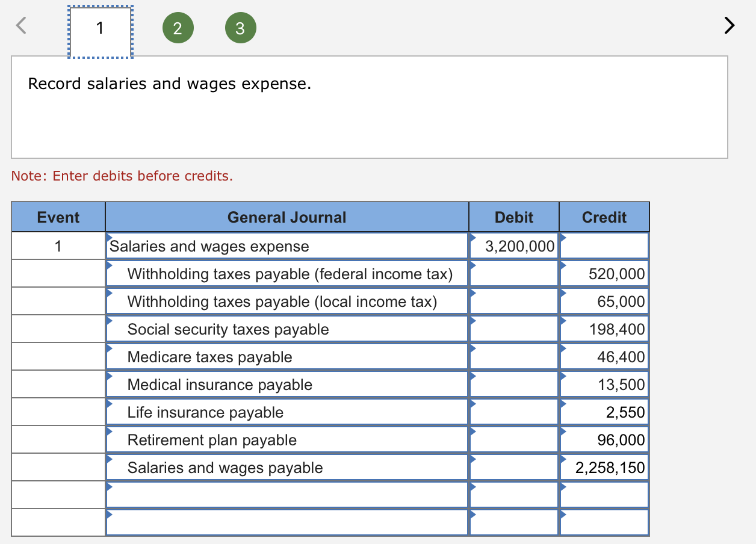Go to next entry with right chevron
The width and height of the screenshot is (756, 544).
[729, 26]
